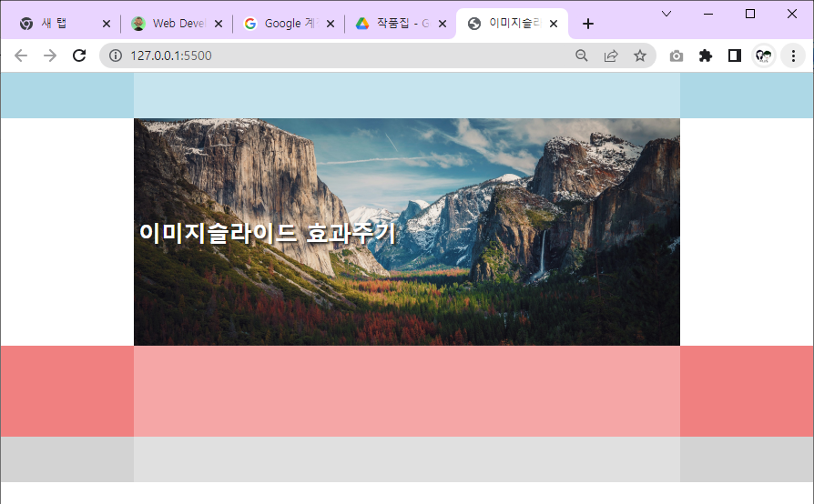Close the 작품집 tab
The height and width of the screenshot is (504, 814).
[x=443, y=24]
